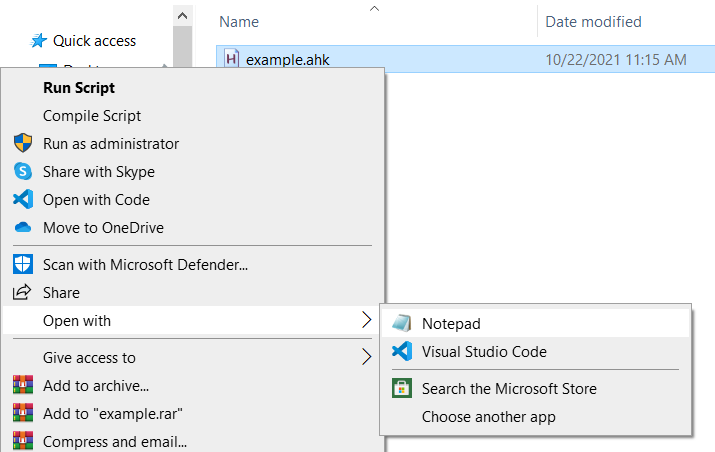The width and height of the screenshot is (715, 452).
Task: Choose Open with Code
Action: click(x=96, y=199)
